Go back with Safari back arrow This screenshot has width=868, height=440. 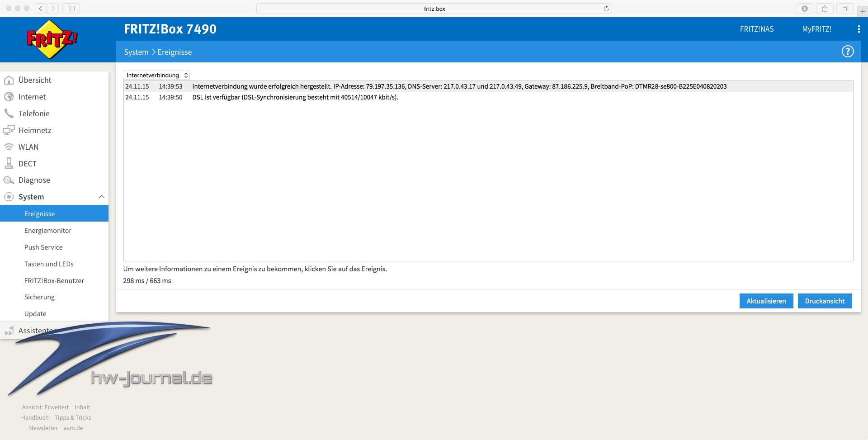41,8
